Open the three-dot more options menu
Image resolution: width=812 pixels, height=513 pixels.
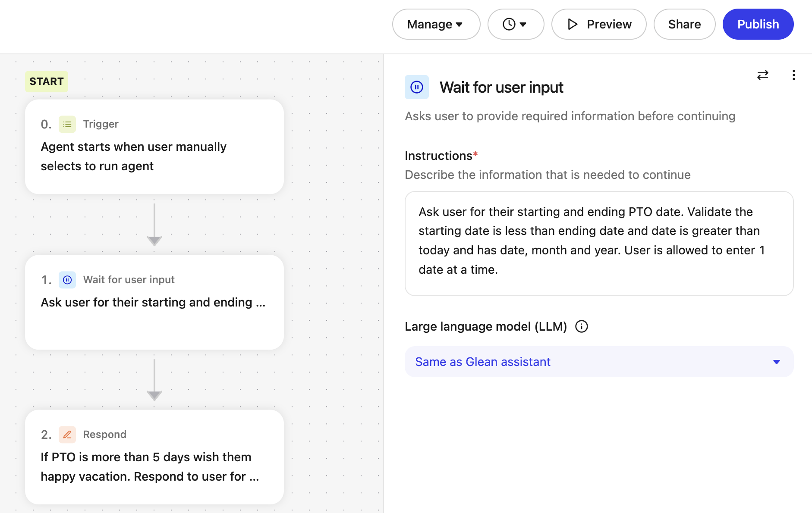pyautogui.click(x=793, y=75)
